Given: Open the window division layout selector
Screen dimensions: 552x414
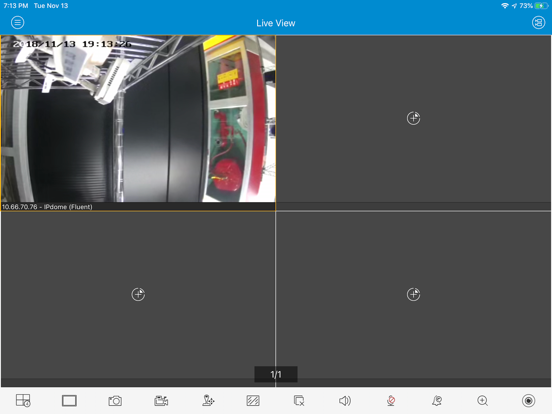Looking at the screenshot, I should (23, 401).
